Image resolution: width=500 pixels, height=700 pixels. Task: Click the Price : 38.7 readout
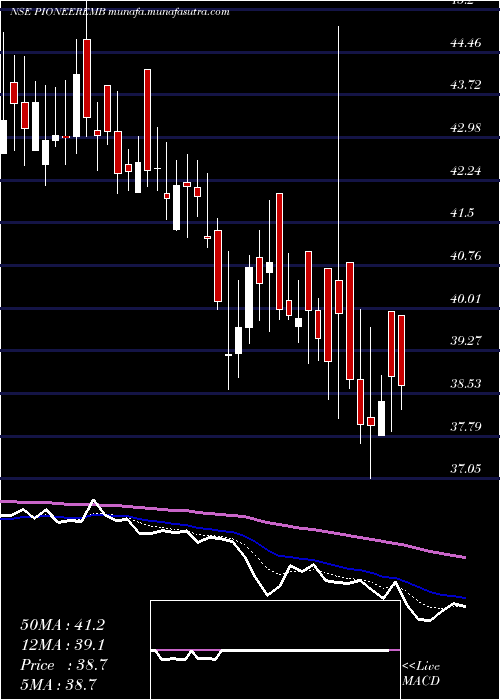(x=63, y=665)
